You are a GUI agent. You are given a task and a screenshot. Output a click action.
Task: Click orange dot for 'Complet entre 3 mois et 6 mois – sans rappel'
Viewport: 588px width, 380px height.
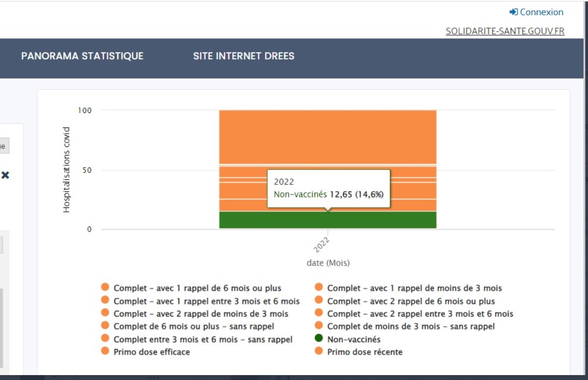(x=105, y=339)
